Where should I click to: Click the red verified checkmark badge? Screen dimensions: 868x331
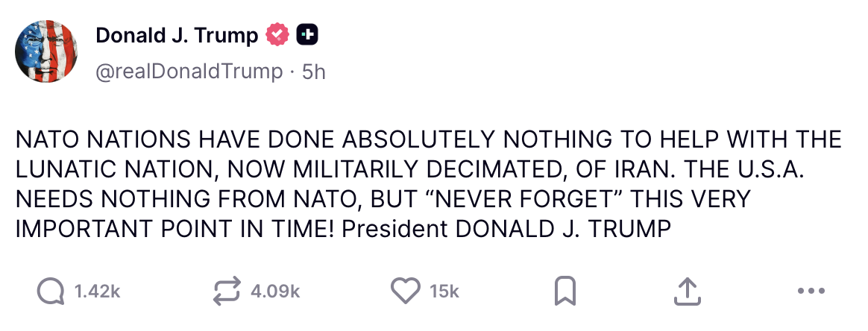pyautogui.click(x=278, y=34)
